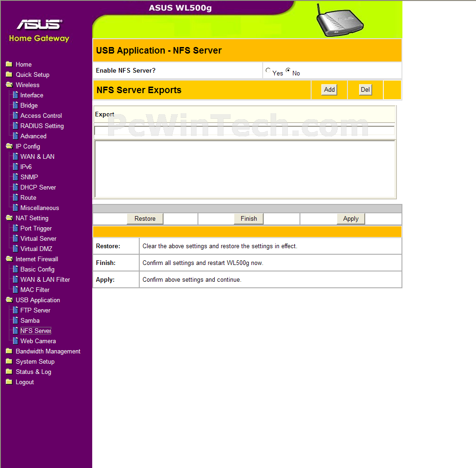Open the Samba settings page

[30, 320]
